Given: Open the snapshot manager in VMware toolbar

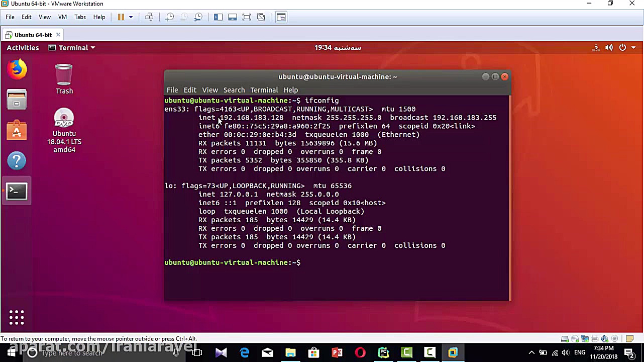Looking at the screenshot, I should 198,17.
